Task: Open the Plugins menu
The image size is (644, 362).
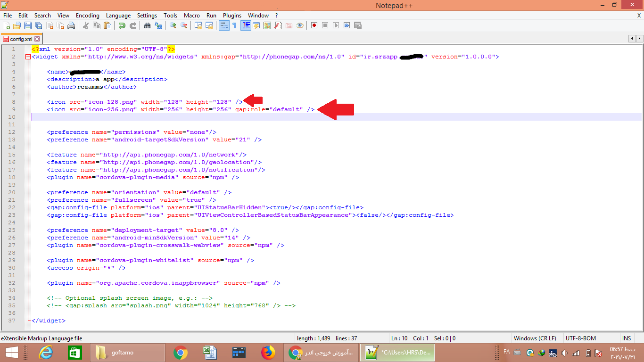Action: click(232, 16)
